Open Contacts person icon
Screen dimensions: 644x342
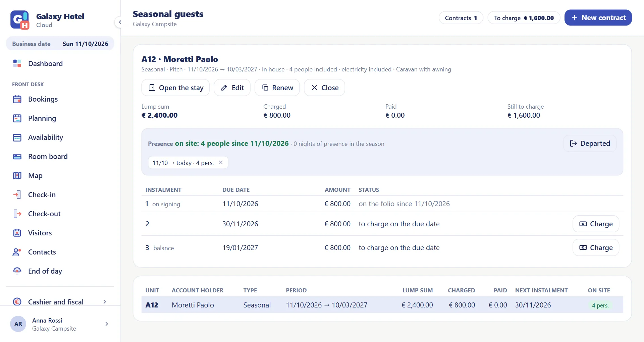click(17, 252)
